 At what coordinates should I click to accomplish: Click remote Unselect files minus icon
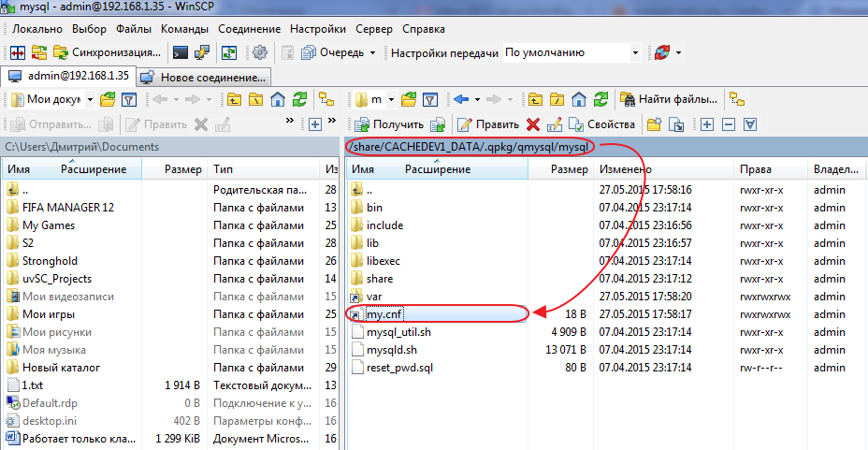point(729,124)
